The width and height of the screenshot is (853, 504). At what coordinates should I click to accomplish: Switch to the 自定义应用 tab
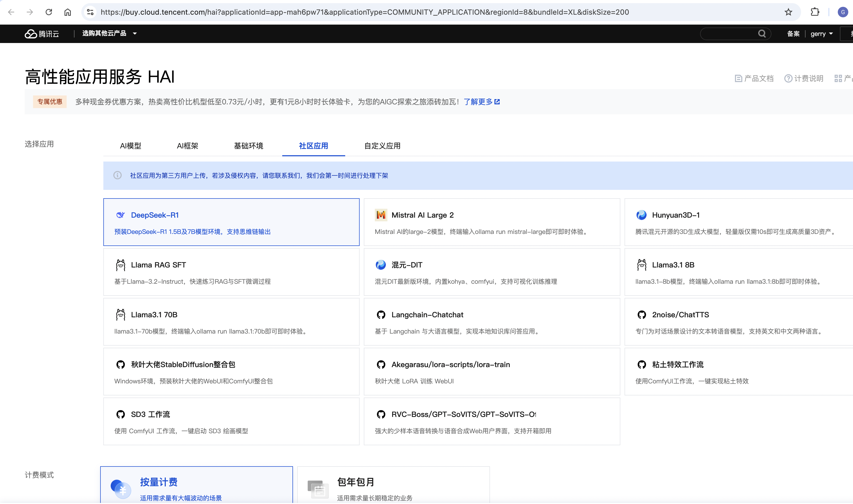pyautogui.click(x=382, y=146)
